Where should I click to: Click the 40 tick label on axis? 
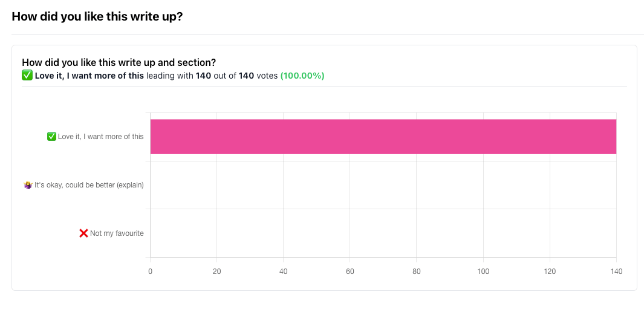[x=283, y=272]
